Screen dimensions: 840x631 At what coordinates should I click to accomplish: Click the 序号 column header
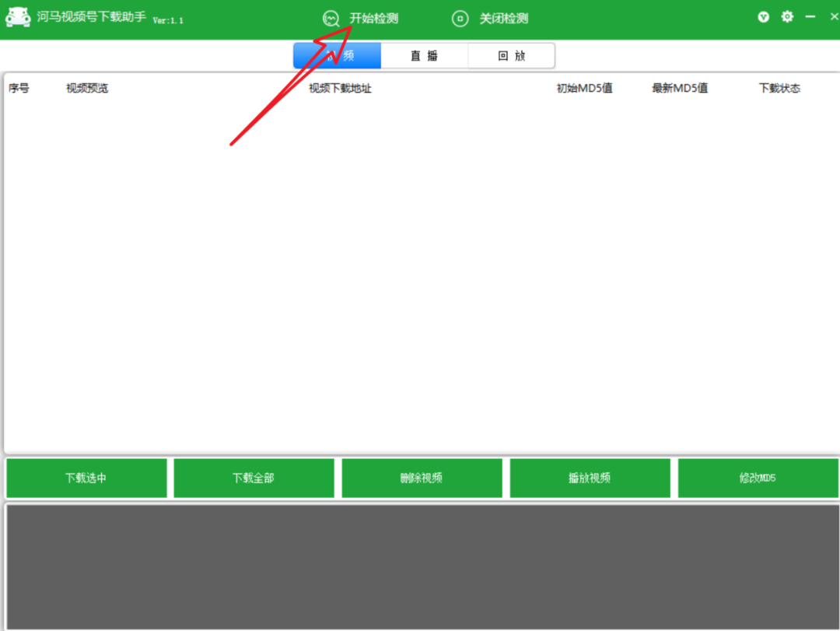point(19,89)
